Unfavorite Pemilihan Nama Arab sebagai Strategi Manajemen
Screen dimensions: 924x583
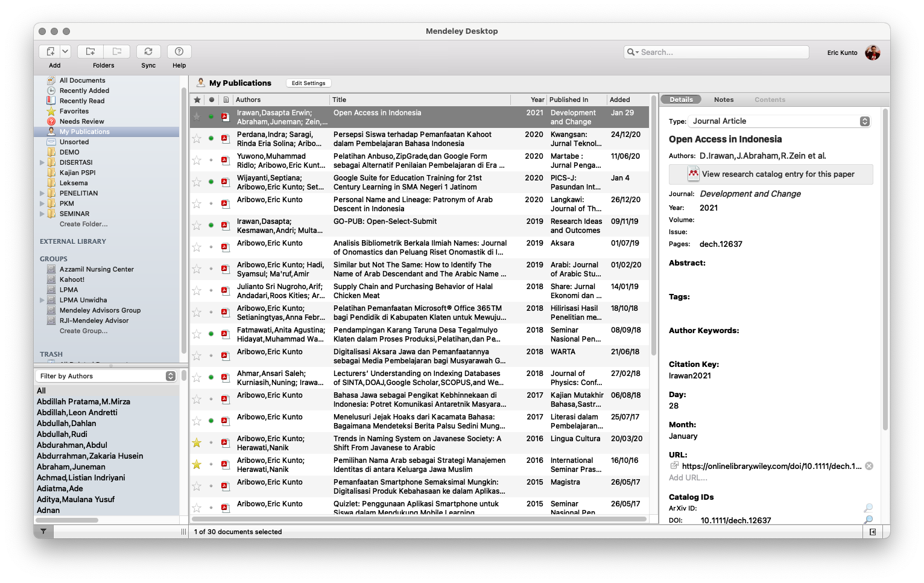point(197,465)
